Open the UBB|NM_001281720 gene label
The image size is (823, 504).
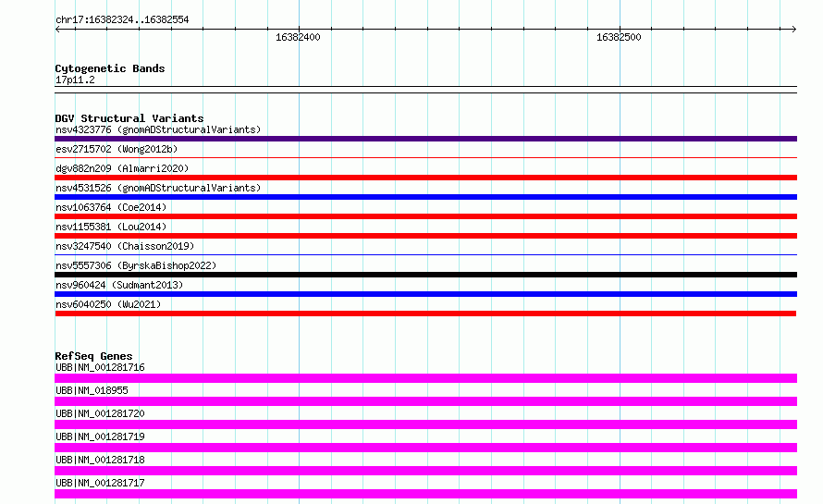[x=100, y=413]
